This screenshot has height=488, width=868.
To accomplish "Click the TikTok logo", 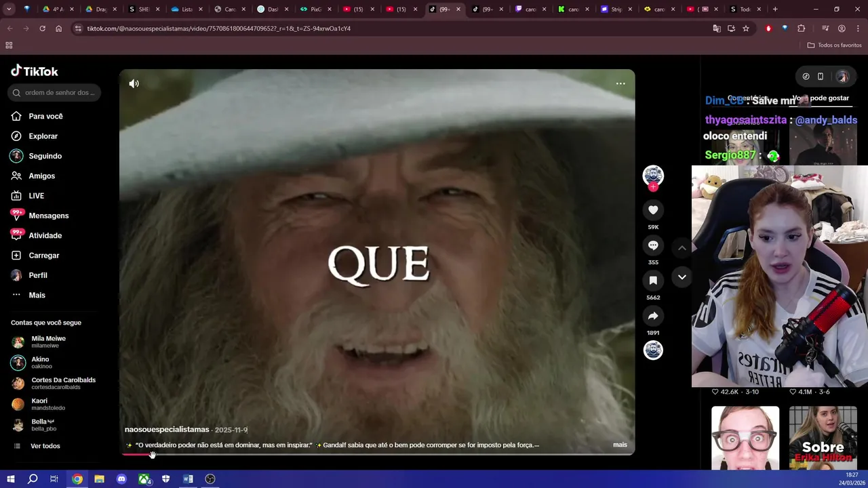I will tap(35, 71).
